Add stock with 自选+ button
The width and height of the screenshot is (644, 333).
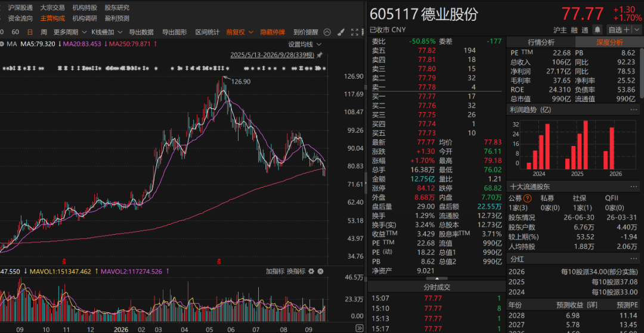tap(619, 30)
